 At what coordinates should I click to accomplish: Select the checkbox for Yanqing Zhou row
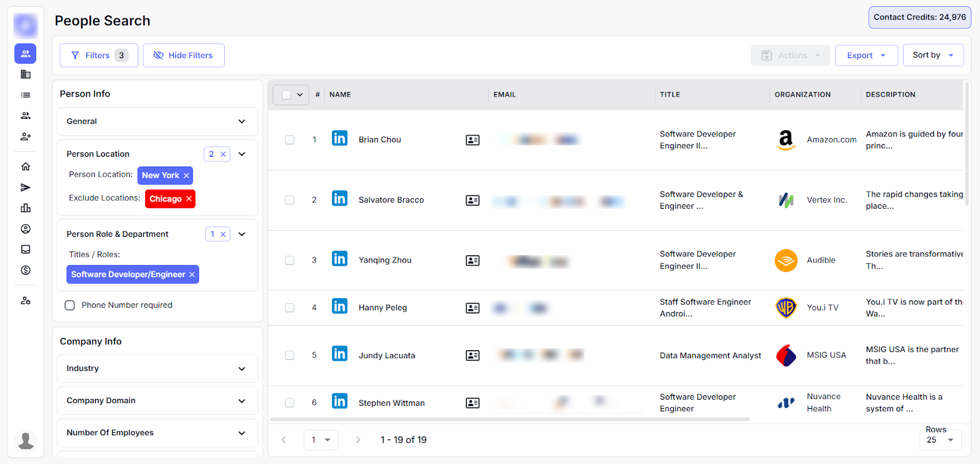pyautogui.click(x=289, y=260)
